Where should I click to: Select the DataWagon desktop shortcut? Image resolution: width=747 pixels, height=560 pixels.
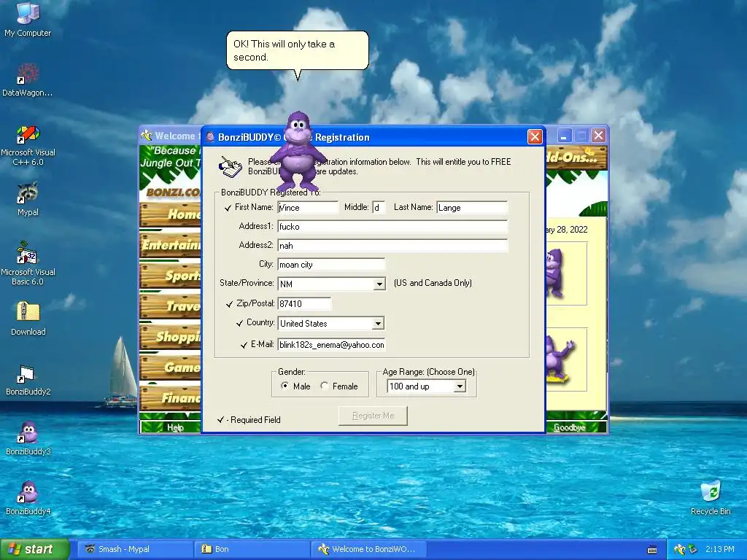[x=28, y=79]
